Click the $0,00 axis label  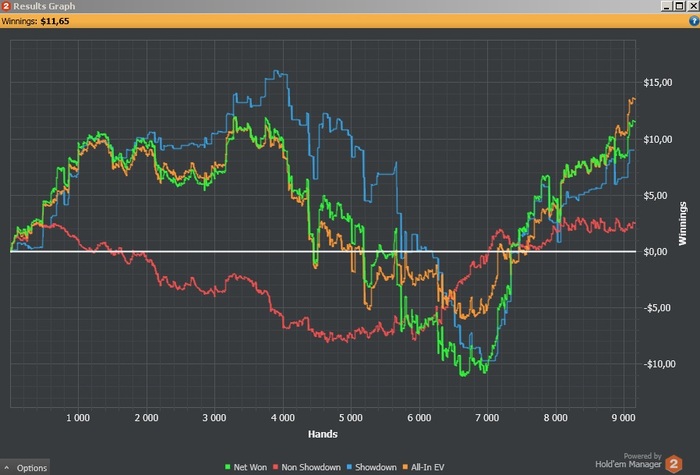click(655, 252)
